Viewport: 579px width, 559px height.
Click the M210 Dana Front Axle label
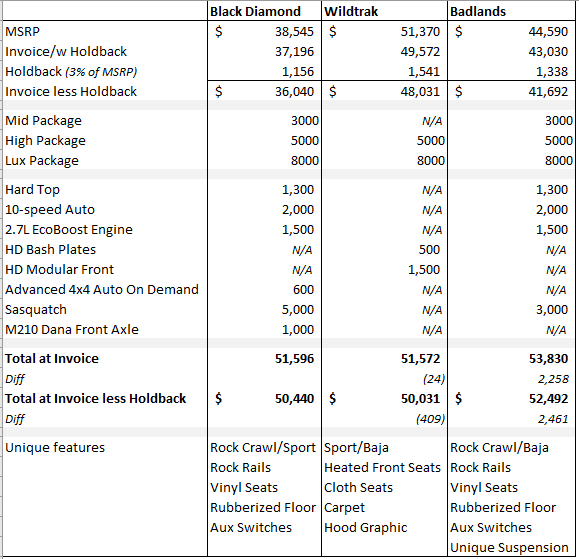pos(72,329)
